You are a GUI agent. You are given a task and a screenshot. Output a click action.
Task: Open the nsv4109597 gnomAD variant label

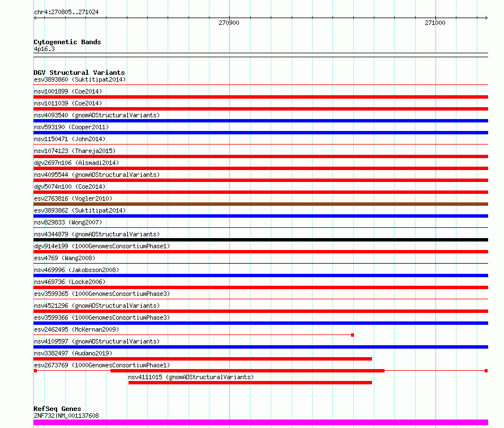pyautogui.click(x=97, y=341)
